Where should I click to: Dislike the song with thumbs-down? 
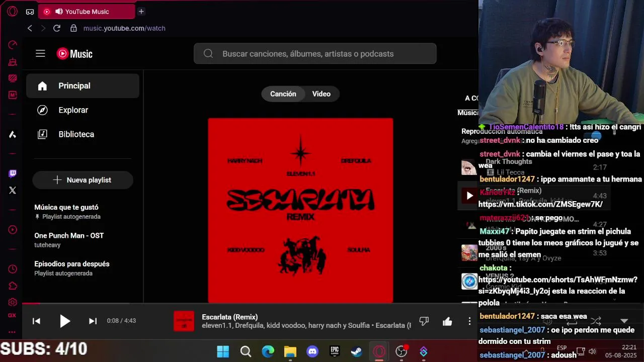424,321
